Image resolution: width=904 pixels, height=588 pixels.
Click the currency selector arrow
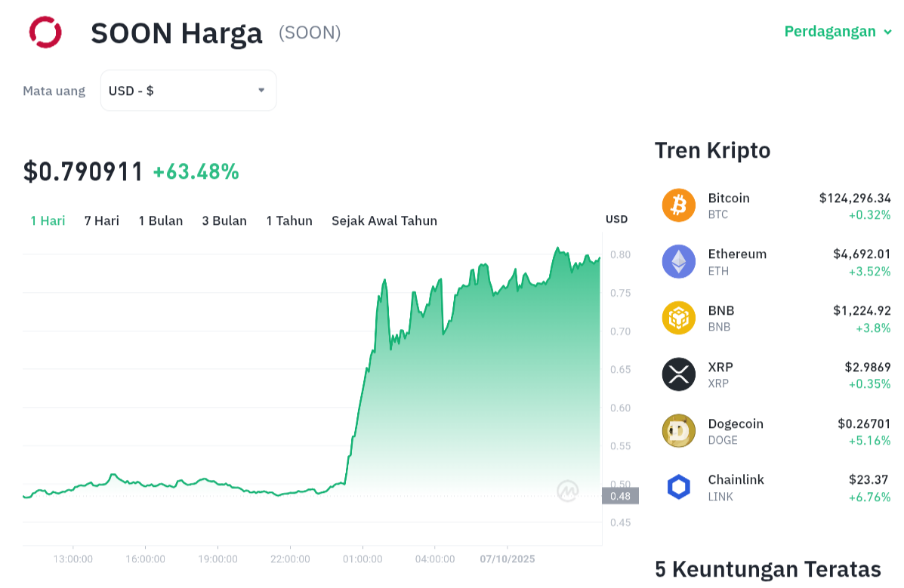coord(261,91)
